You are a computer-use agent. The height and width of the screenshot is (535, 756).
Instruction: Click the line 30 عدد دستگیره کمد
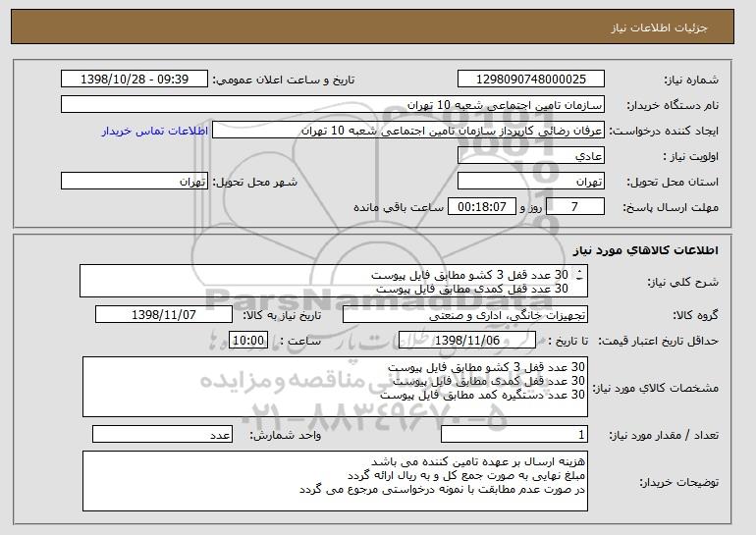482,395
